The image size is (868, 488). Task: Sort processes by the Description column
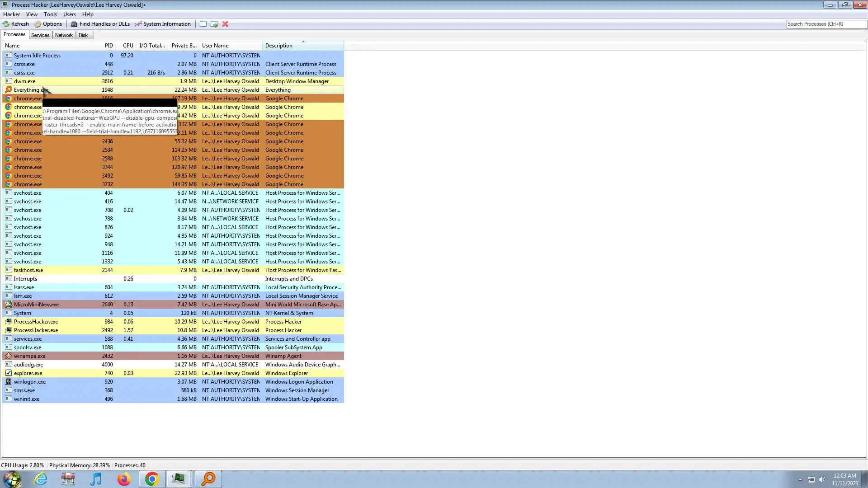279,46
